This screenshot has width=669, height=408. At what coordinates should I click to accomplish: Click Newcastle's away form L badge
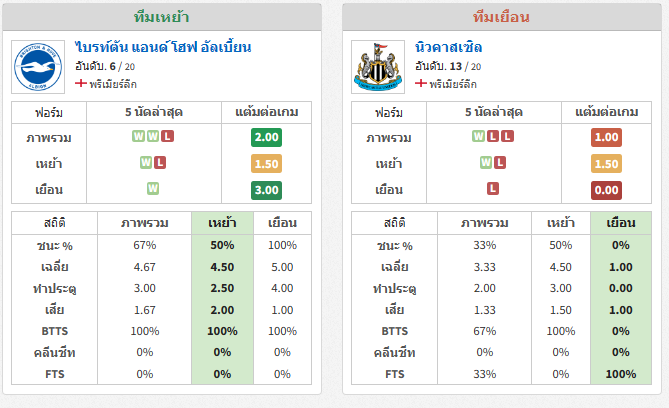pos(493,188)
